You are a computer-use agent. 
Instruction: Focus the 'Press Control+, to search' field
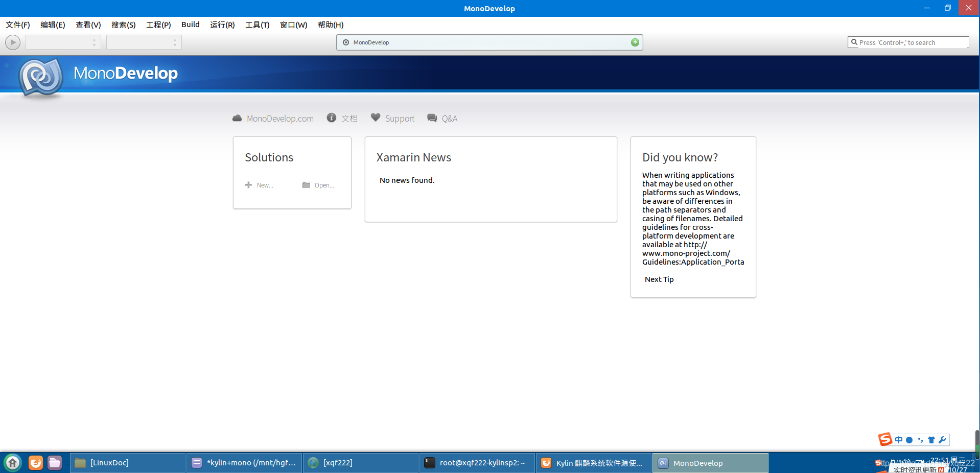click(x=908, y=42)
